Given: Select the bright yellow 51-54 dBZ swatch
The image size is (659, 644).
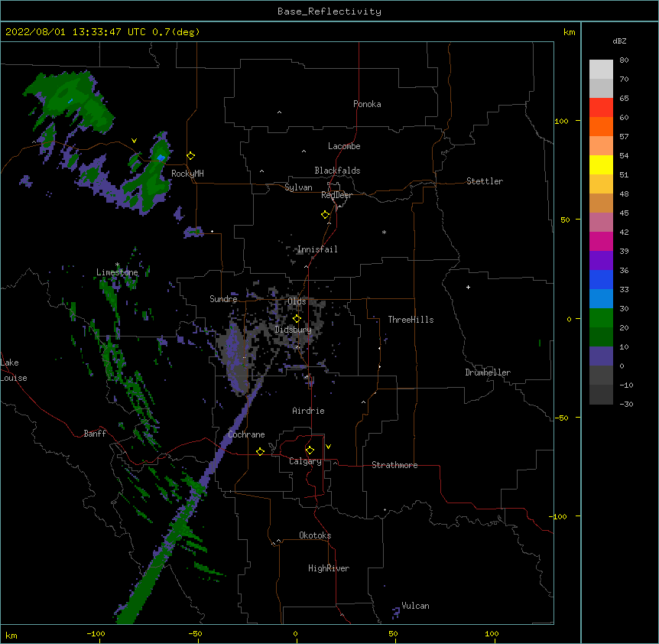Looking at the screenshot, I should coord(601,164).
